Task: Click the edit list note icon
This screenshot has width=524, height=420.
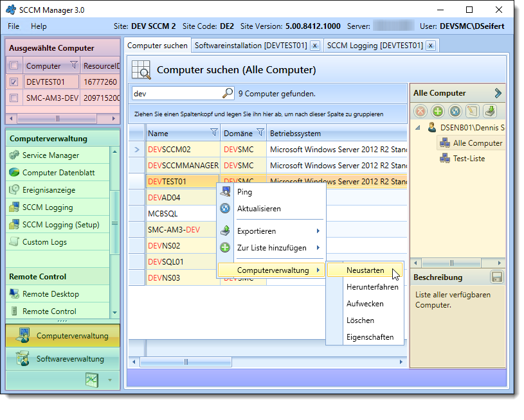Action: (x=473, y=111)
